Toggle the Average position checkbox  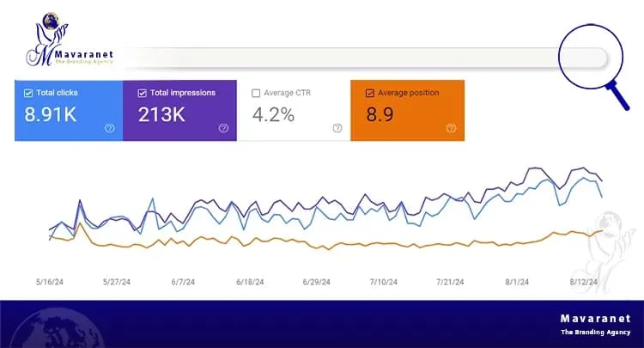coord(369,93)
